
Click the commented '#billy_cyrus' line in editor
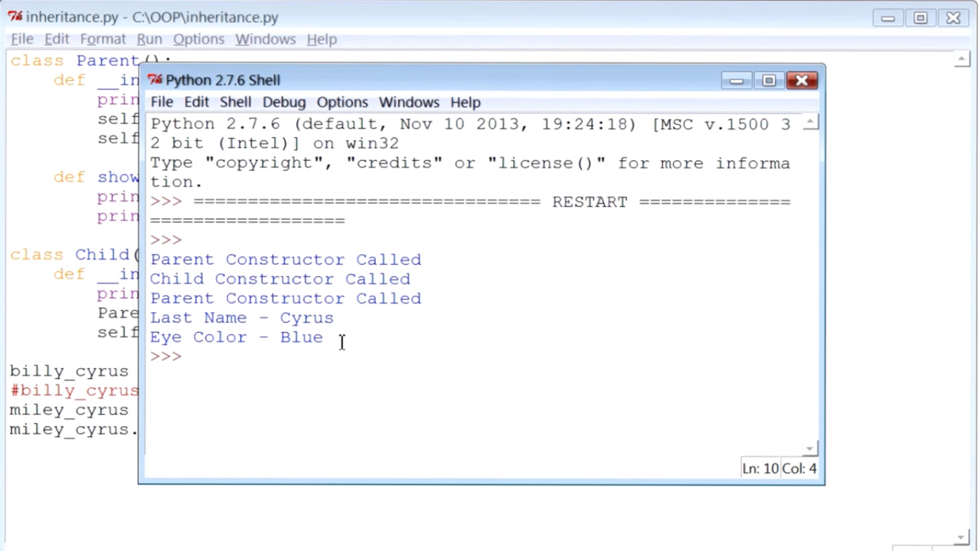(x=75, y=391)
